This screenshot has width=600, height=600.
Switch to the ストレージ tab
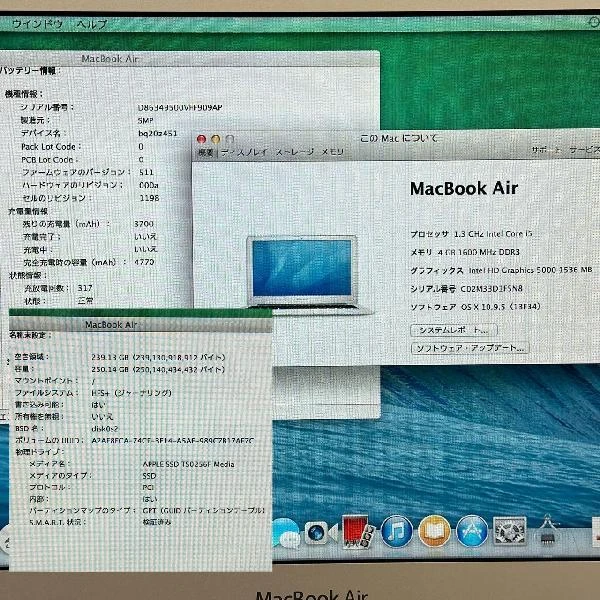[295, 152]
